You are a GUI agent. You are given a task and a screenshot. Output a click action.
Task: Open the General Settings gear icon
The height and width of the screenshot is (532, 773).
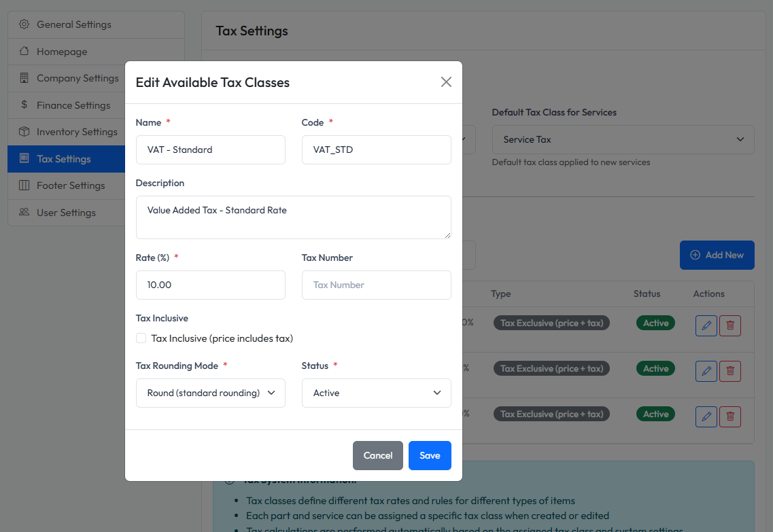click(24, 24)
